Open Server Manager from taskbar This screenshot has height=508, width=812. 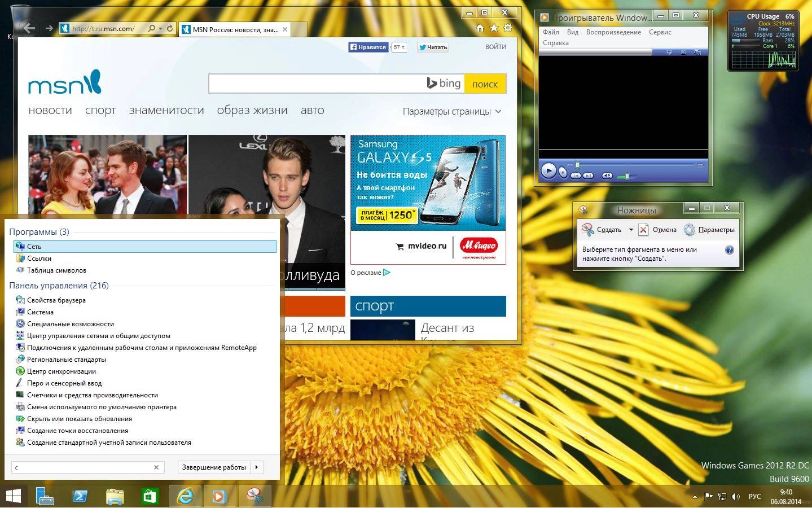point(45,497)
